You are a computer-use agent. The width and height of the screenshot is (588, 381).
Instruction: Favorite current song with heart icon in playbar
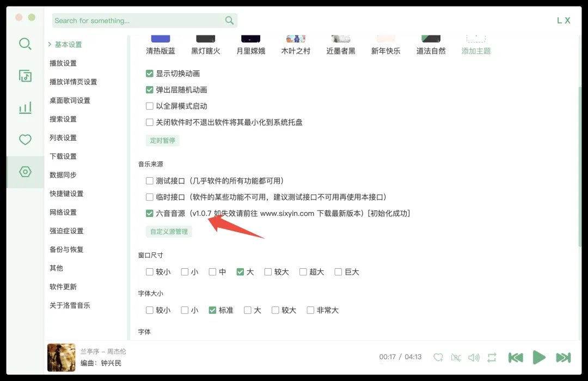click(x=438, y=358)
